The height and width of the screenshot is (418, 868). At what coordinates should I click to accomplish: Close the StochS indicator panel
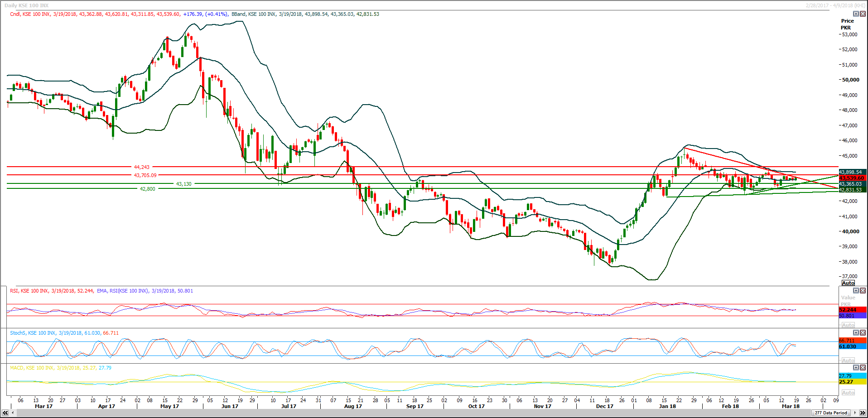pos(863,333)
